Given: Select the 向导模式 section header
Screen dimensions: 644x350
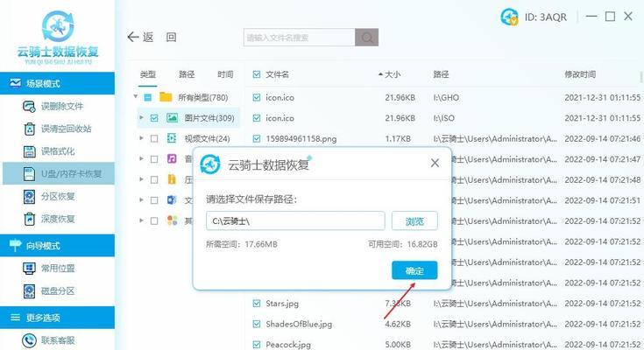Looking at the screenshot, I should [x=58, y=245].
